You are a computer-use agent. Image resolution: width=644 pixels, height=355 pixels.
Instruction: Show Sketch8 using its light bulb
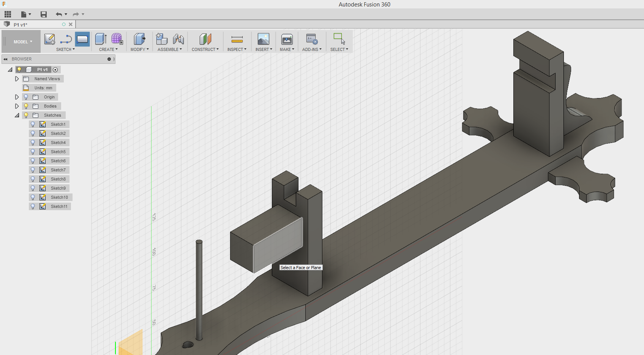tap(33, 179)
